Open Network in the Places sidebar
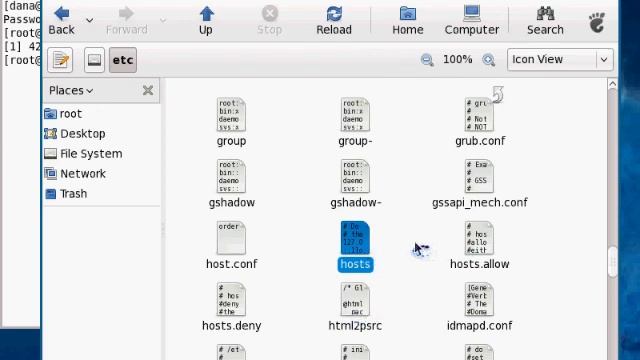Screen dimensions: 640x360 pos(75,173)
